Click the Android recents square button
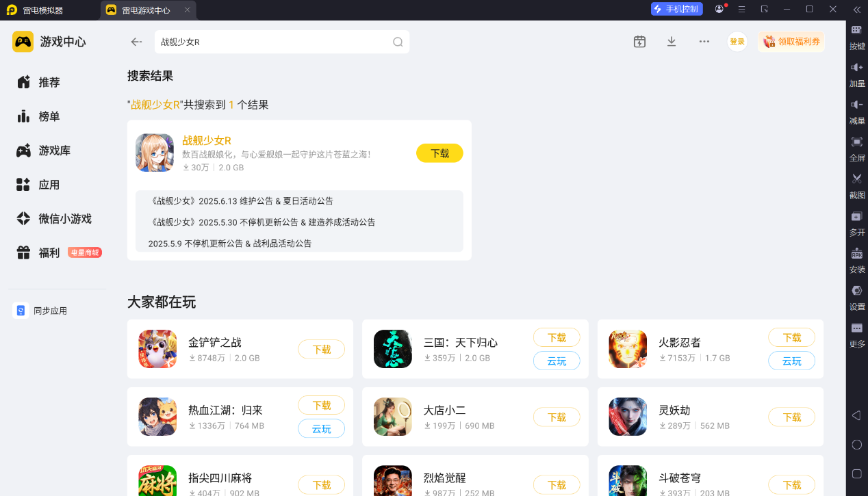Screen dimensions: 868x496 coord(856,473)
